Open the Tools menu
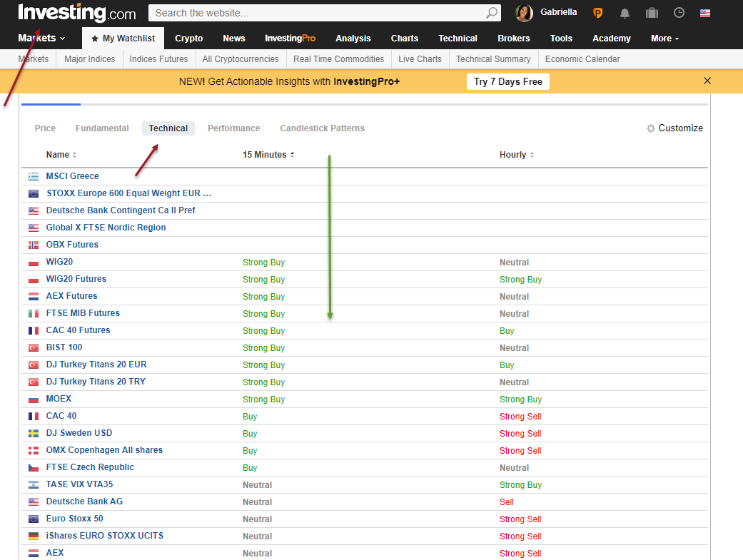 point(561,39)
